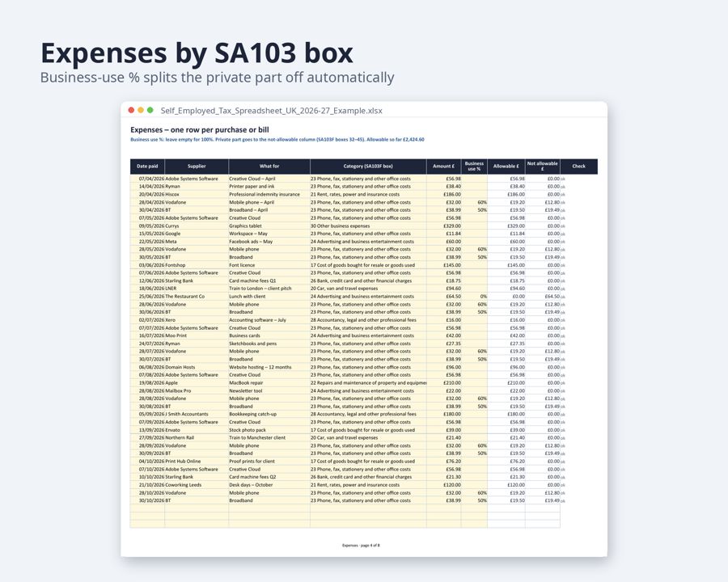
Task: Select the 'Allowable £' column header
Action: coord(506,167)
